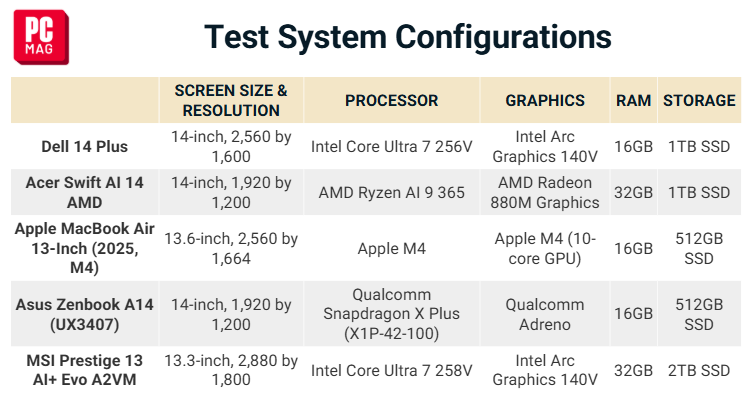This screenshot has width=750, height=399.
Task: Click the 2TB SSD storage cell
Action: coord(699,370)
